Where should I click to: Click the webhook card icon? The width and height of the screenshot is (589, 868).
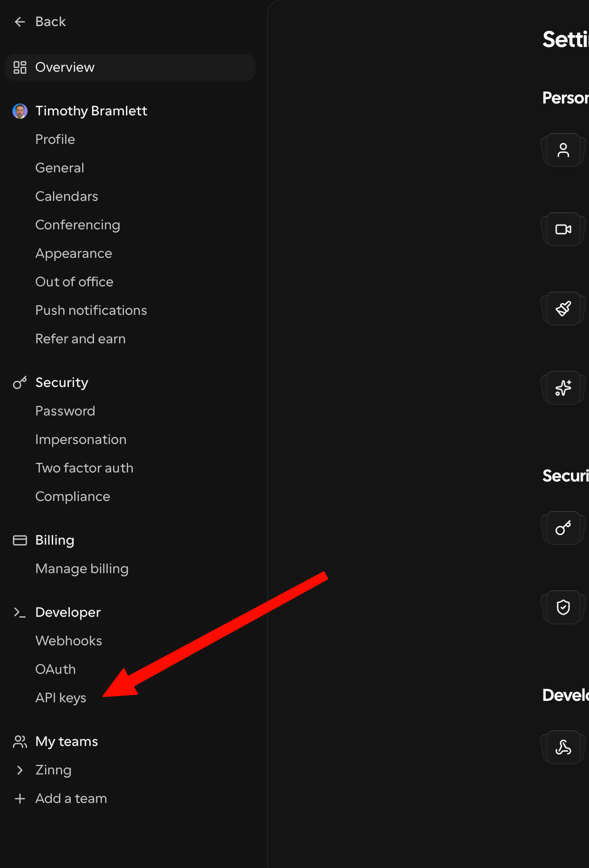[x=563, y=747]
